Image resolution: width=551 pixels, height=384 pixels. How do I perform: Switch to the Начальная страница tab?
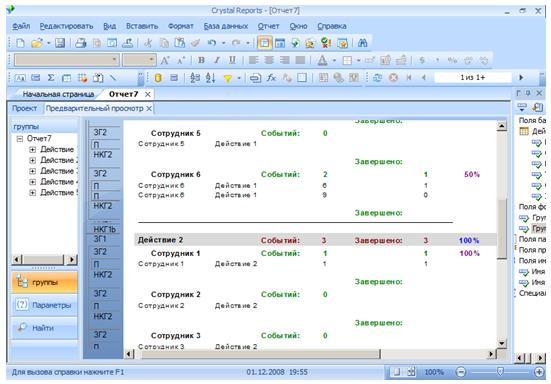click(x=58, y=94)
